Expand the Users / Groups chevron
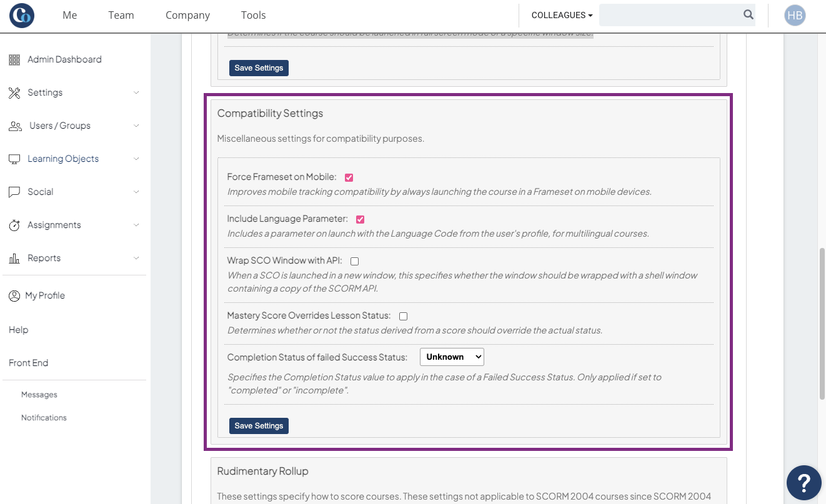826x504 pixels. [136, 126]
